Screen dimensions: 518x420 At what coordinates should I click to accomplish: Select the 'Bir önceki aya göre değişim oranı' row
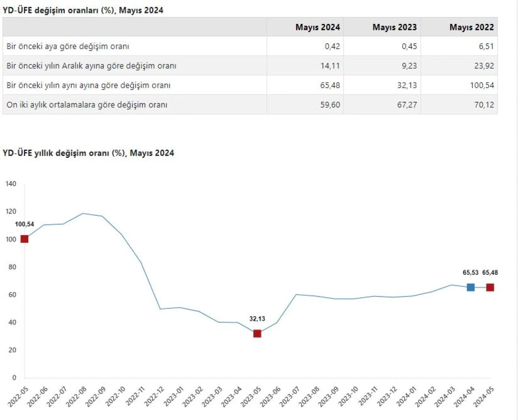click(x=68, y=46)
